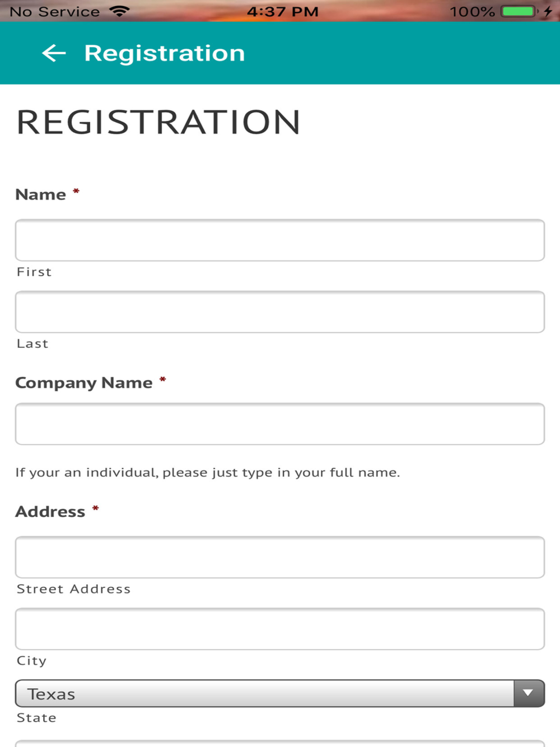Tap the Wi-Fi icon in the status bar
Viewport: 560px width, 747px height.
point(119,11)
